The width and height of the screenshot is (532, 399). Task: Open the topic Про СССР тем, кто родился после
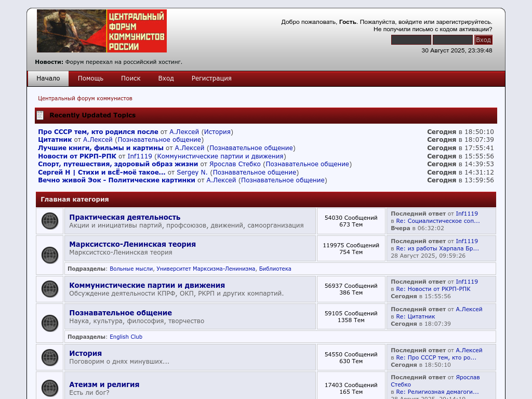click(98, 132)
